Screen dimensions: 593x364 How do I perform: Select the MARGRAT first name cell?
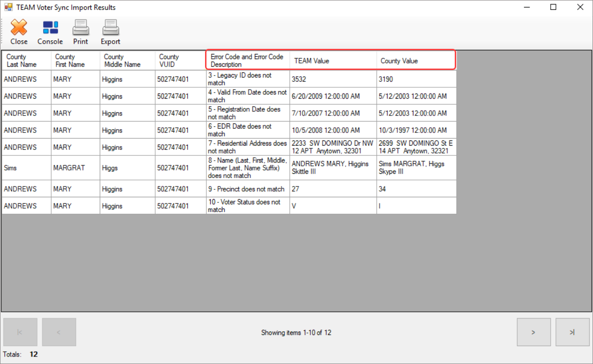point(75,168)
